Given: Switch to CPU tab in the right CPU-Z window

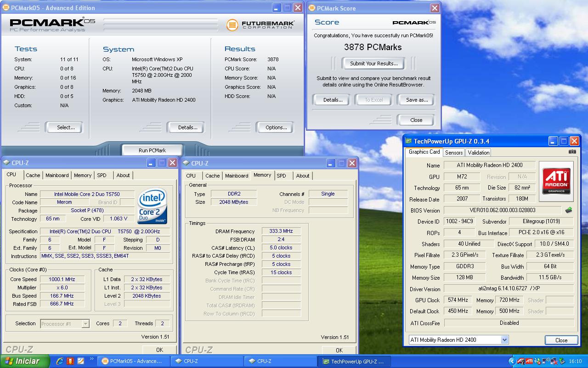Looking at the screenshot, I should click(x=191, y=176).
